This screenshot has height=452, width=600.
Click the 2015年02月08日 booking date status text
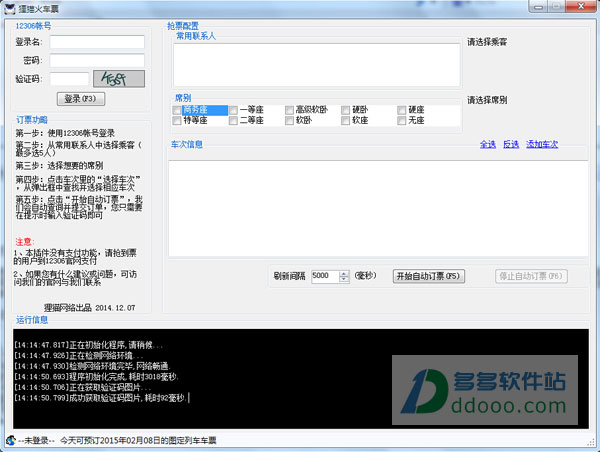click(x=138, y=441)
